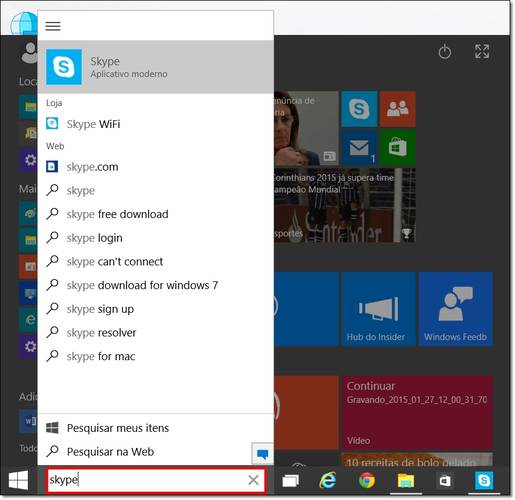Click the user account avatar

point(29,52)
